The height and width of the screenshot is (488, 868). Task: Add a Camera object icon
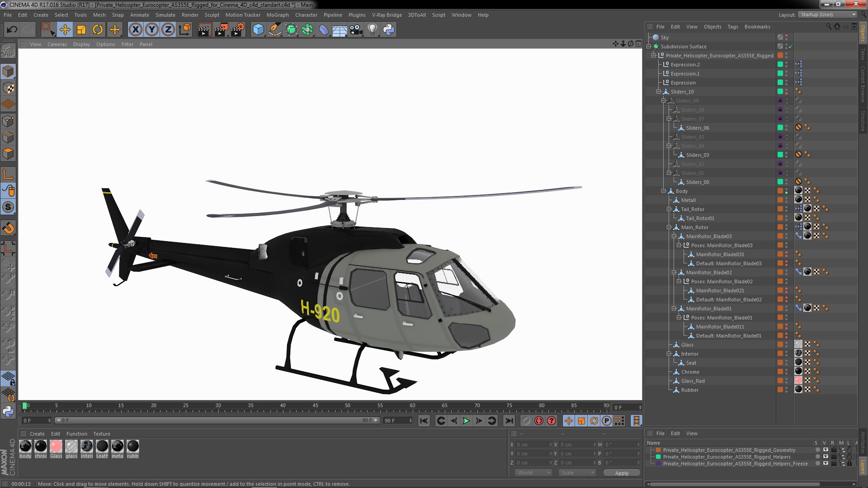coord(356,30)
